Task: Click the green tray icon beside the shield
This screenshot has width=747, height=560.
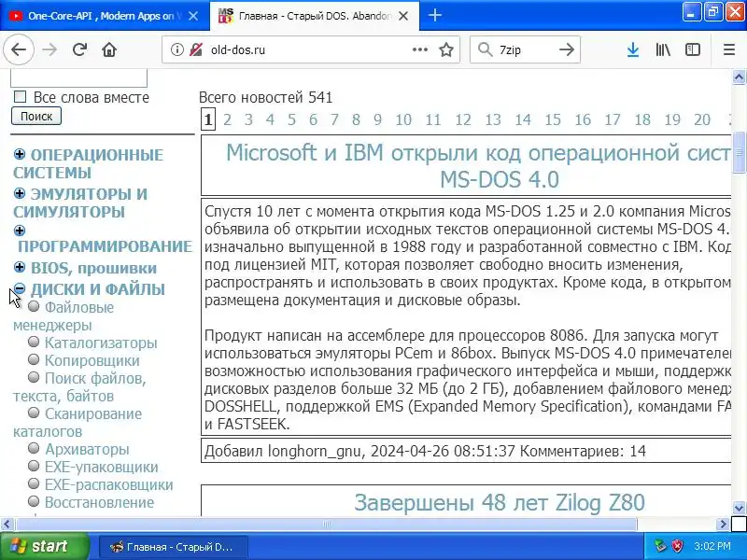Action: coord(660,546)
